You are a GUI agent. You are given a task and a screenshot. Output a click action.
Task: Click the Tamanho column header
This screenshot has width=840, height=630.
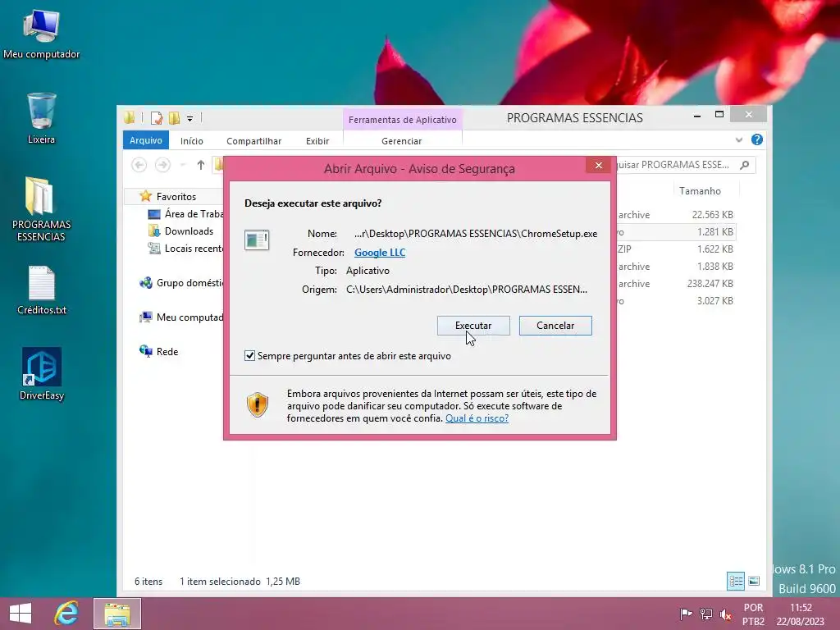(700, 190)
